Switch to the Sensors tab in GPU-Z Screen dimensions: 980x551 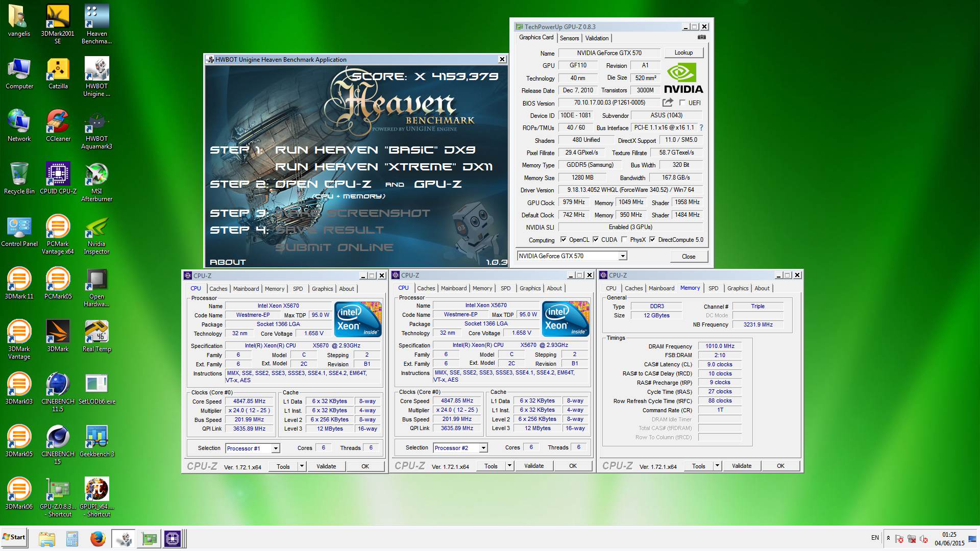click(569, 38)
